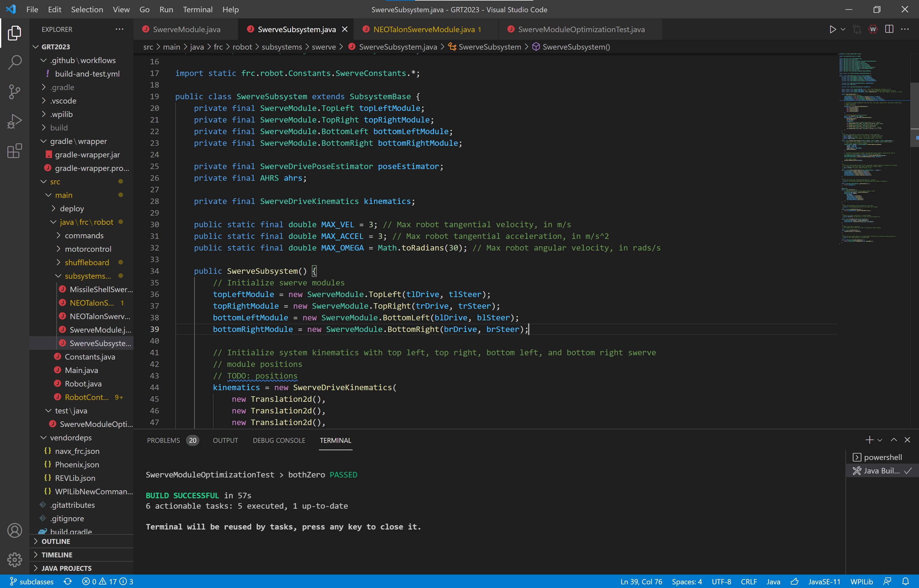Open the Run and Debug view
The height and width of the screenshot is (588, 919).
pos(14,121)
